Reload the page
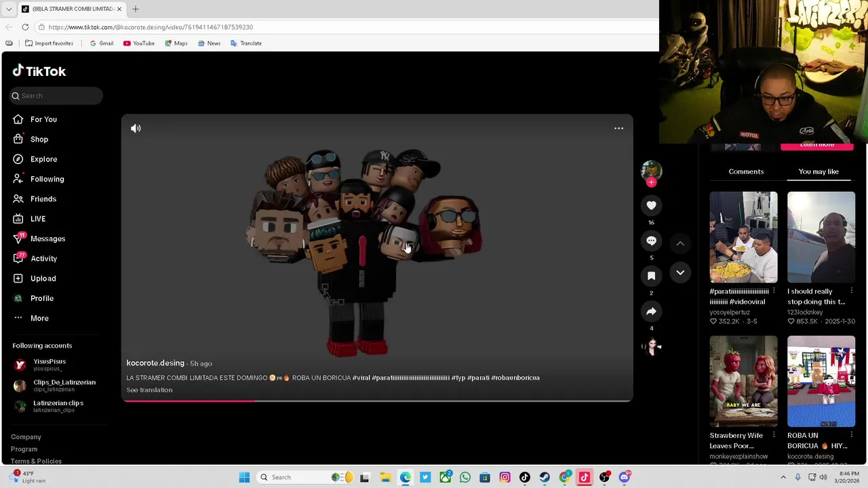This screenshot has width=868, height=488. 25,27
